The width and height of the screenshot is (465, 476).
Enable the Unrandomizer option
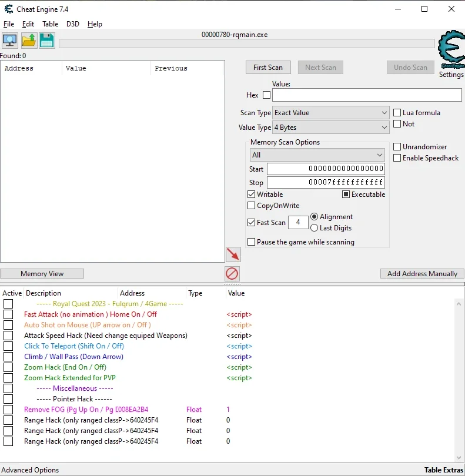tap(397, 147)
